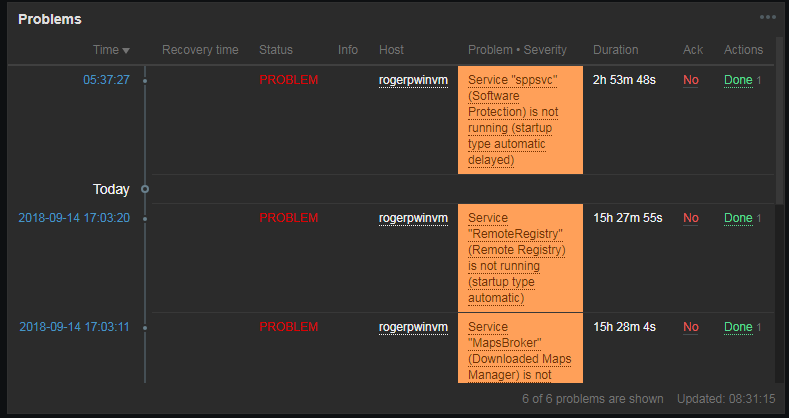Open the 2018-09-14 17:03:11 time link
This screenshot has width=789, height=418.
[x=74, y=327]
